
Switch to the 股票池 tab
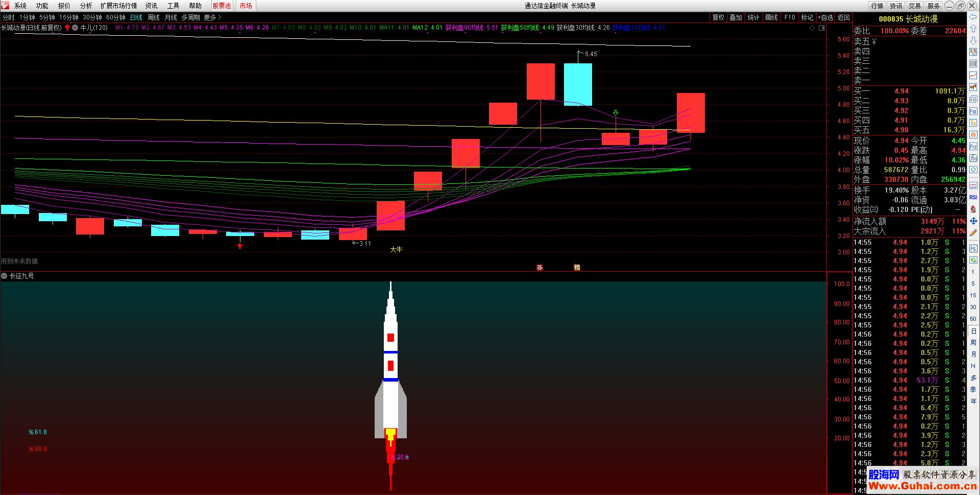click(x=222, y=6)
